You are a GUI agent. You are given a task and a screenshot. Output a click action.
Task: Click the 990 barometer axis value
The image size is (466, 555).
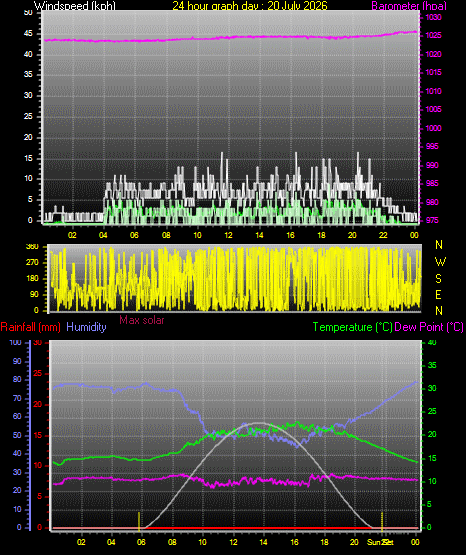point(432,165)
